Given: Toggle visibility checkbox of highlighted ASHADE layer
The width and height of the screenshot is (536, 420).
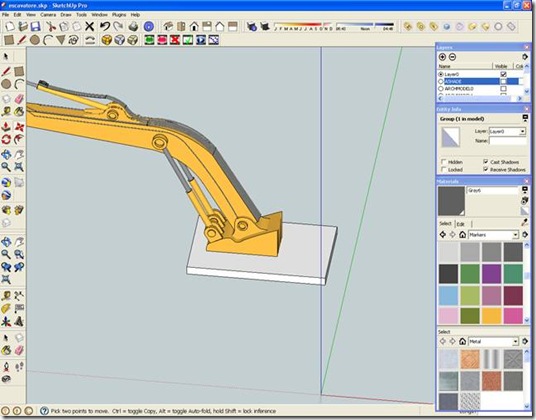Looking at the screenshot, I should pyautogui.click(x=503, y=81).
